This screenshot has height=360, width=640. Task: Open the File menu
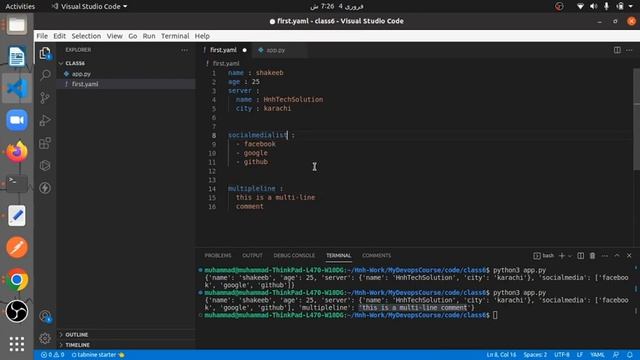coord(42,36)
